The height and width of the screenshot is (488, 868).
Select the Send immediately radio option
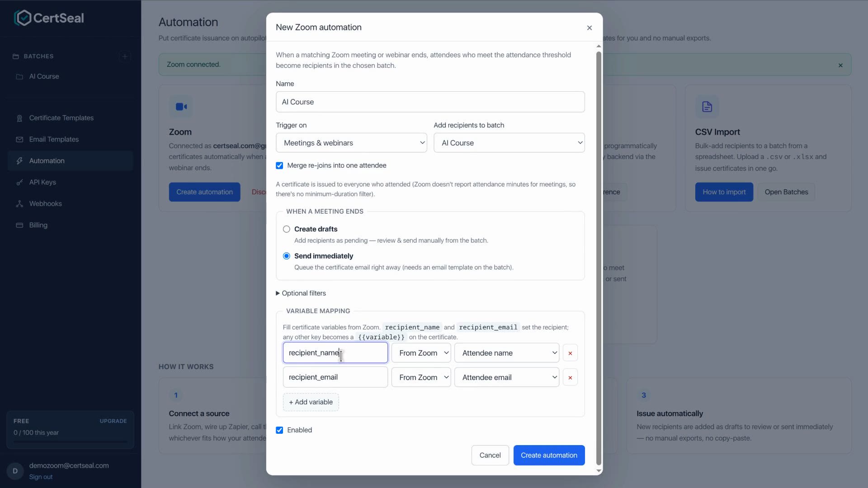click(x=287, y=256)
